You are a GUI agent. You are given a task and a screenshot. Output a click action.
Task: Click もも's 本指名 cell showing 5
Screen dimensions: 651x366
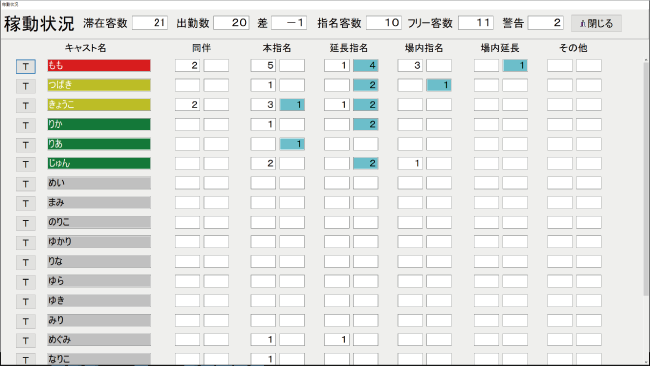pyautogui.click(x=263, y=66)
